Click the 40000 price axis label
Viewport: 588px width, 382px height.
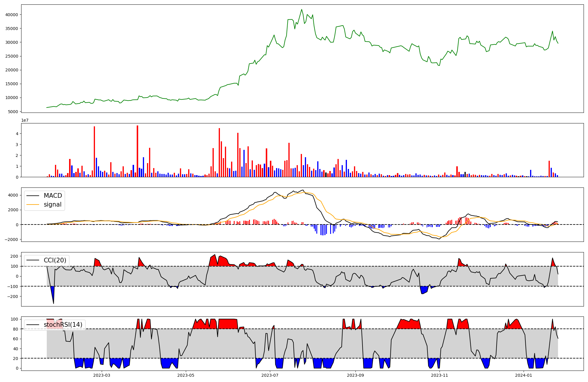[x=12, y=15]
